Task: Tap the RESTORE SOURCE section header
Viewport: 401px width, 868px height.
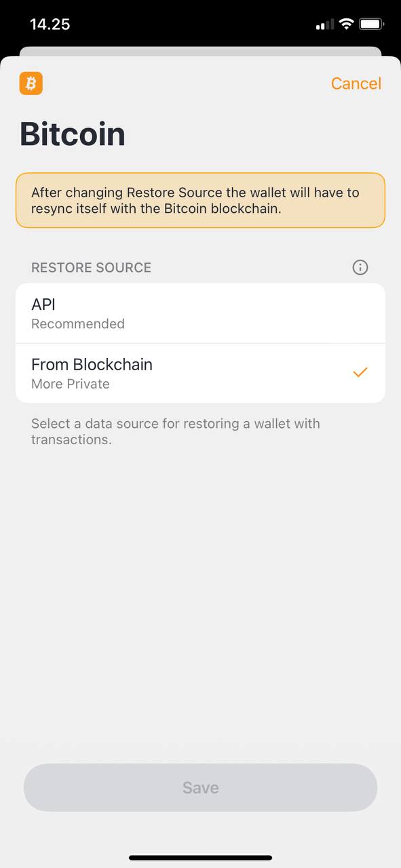Action: (x=91, y=268)
